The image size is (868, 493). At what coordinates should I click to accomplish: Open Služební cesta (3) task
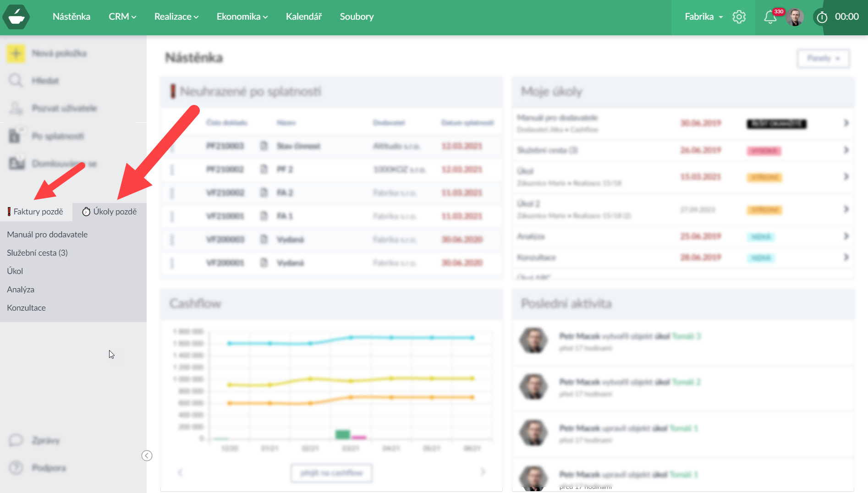(x=37, y=253)
